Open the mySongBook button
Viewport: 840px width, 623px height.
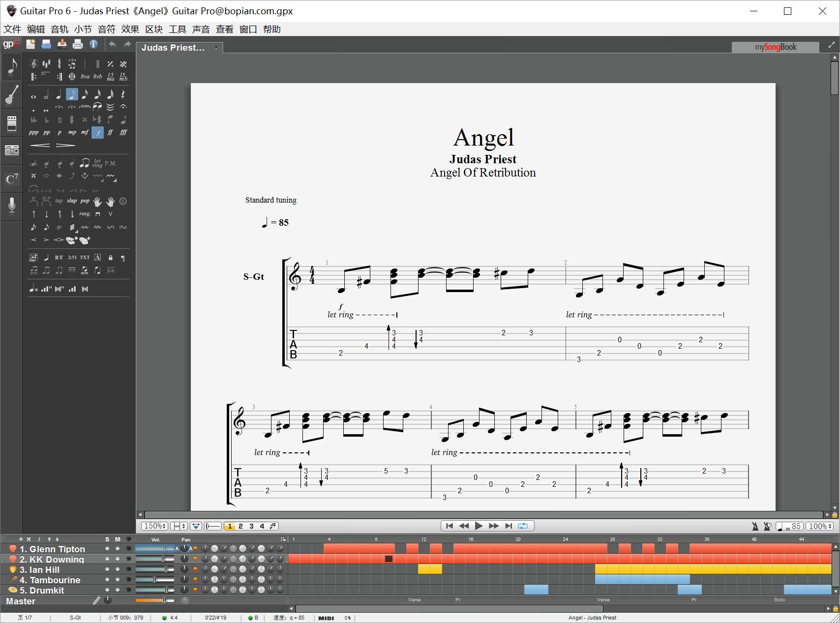click(x=776, y=47)
